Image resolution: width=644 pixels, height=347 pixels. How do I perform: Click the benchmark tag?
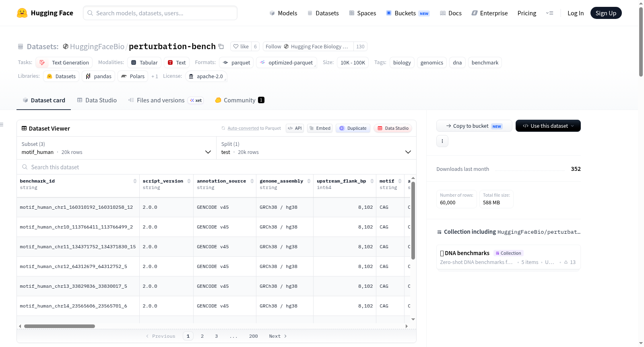485,62
